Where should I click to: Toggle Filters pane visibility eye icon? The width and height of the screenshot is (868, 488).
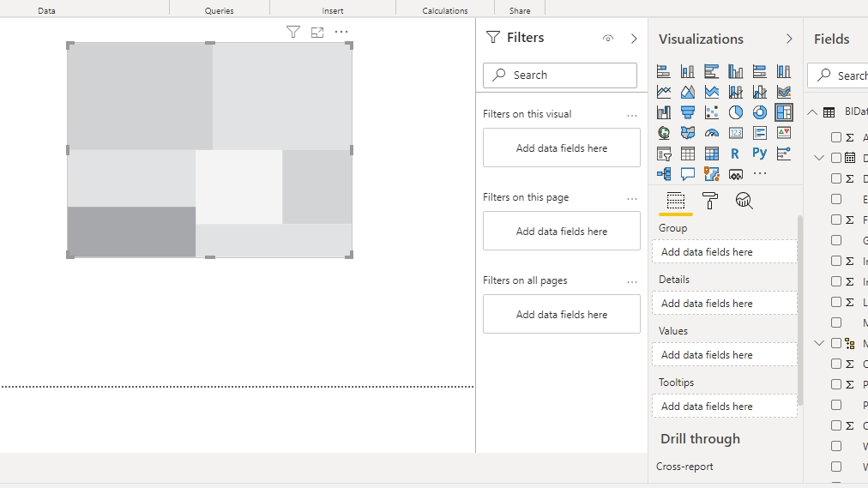[x=608, y=39]
